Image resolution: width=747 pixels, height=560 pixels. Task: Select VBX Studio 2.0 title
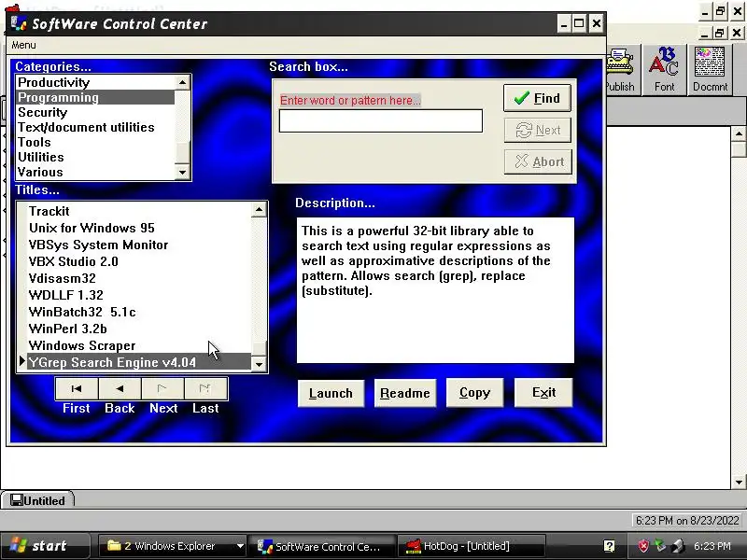coord(138,261)
